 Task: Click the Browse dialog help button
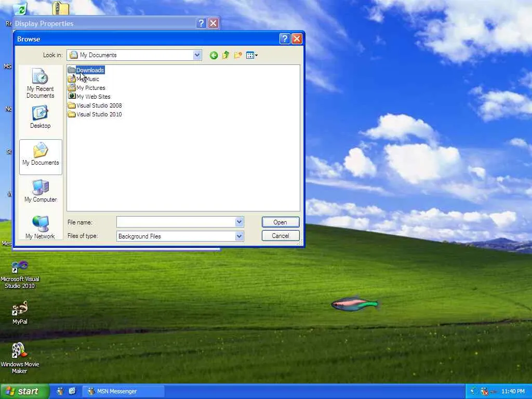pyautogui.click(x=285, y=39)
